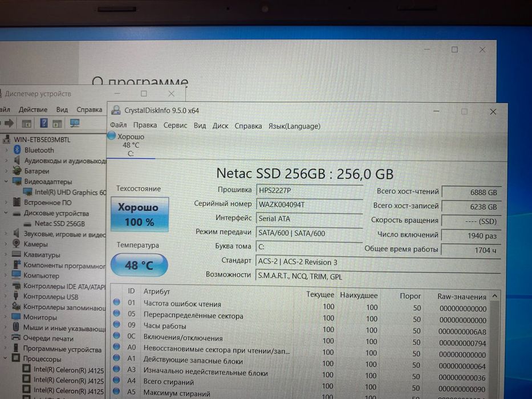Expand the Встроенное ПО category
532x399 pixels.
click(x=6, y=202)
